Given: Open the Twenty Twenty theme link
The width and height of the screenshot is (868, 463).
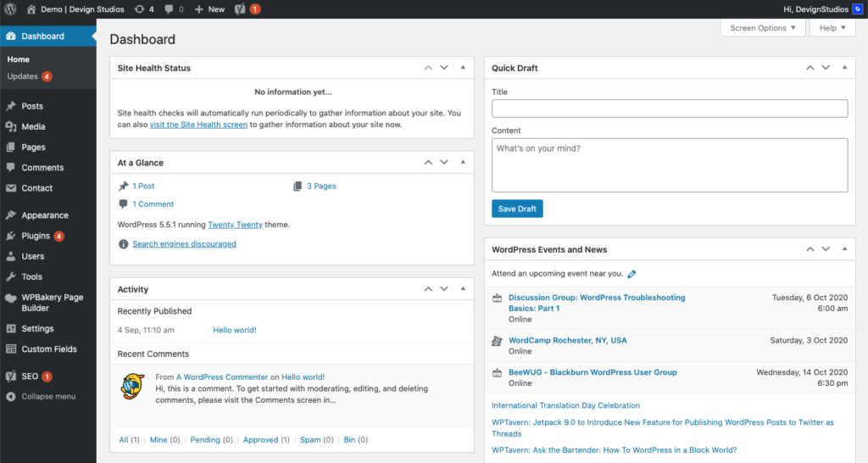Looking at the screenshot, I should pos(235,225).
